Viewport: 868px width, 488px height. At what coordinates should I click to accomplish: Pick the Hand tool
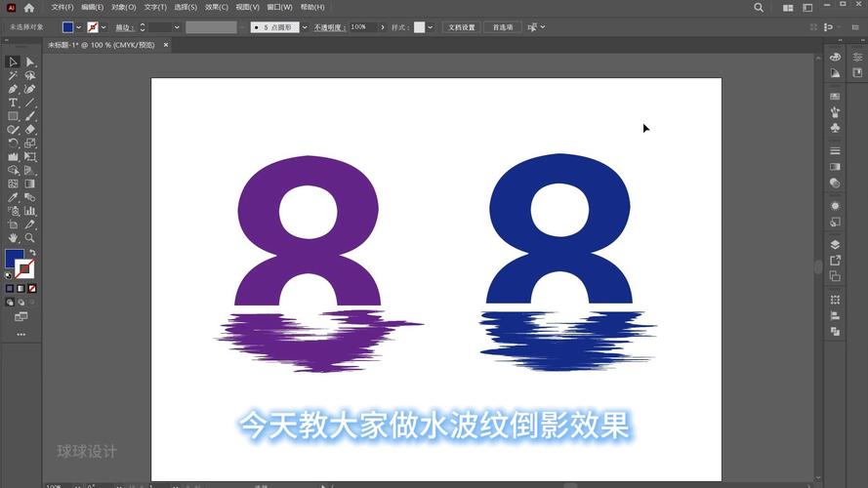click(x=13, y=238)
